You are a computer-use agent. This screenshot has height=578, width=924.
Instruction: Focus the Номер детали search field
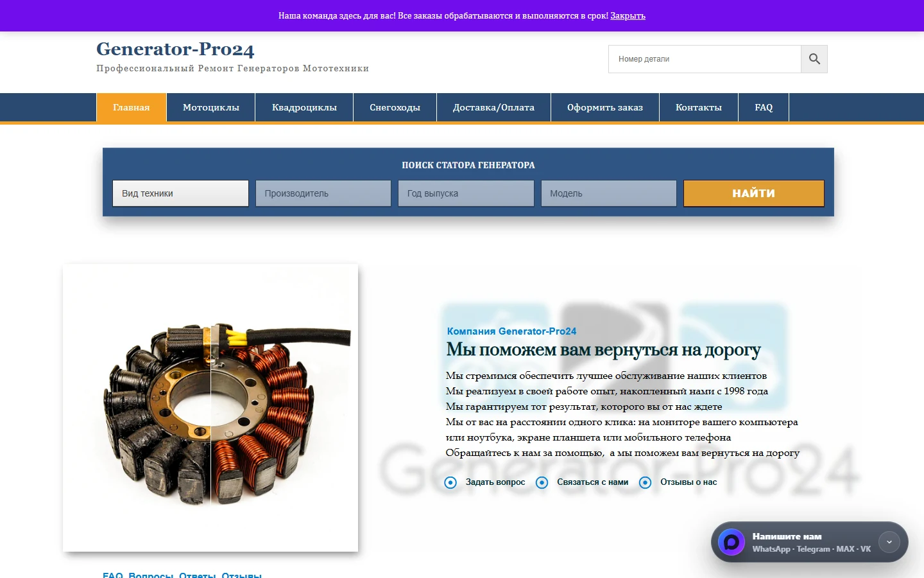[x=705, y=59]
